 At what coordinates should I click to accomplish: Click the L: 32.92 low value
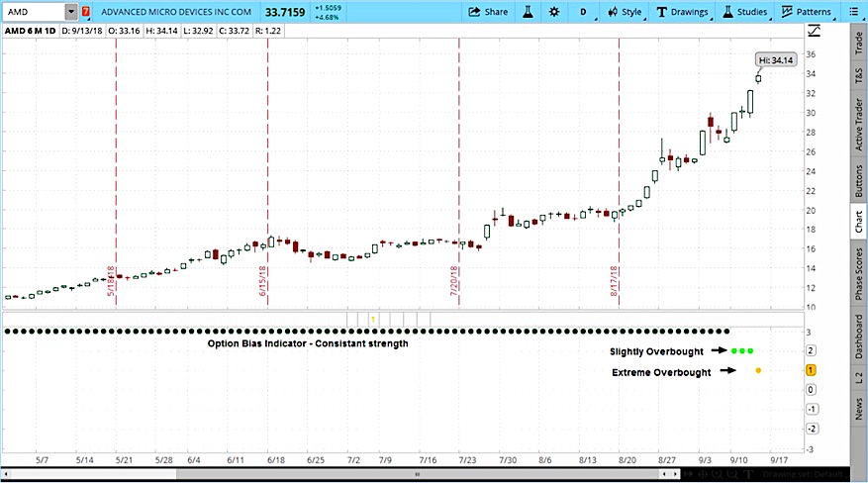[198, 31]
